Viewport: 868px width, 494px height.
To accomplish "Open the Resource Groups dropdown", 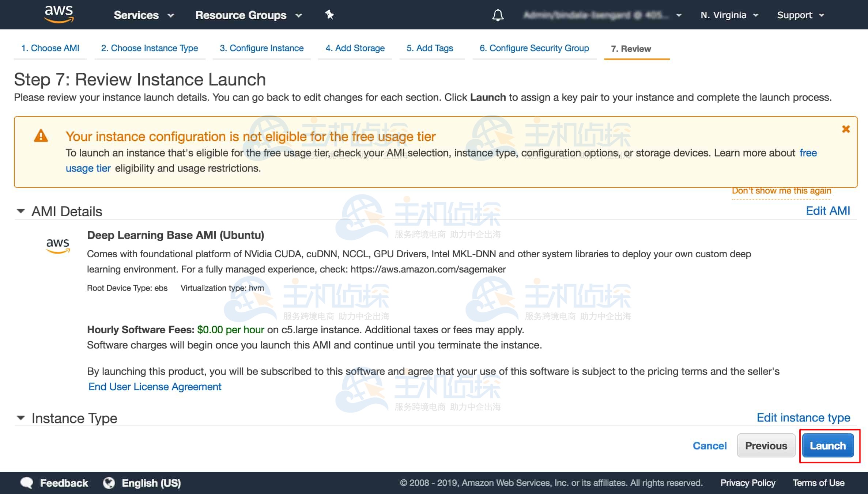I will [248, 15].
